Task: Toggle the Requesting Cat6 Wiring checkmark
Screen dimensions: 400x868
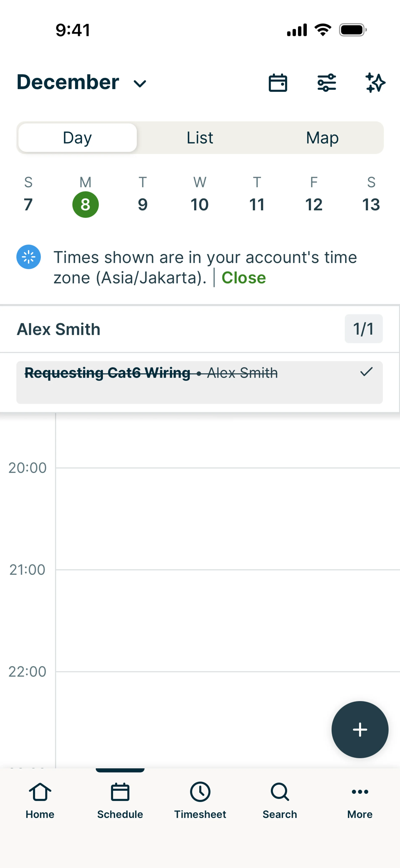Action: click(x=366, y=372)
